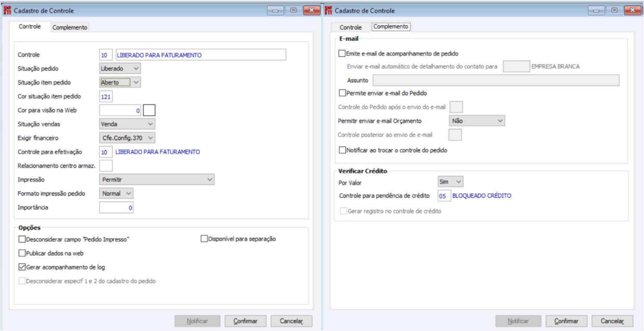Click the 'Importância' number field
This screenshot has width=644, height=331.
[x=116, y=208]
